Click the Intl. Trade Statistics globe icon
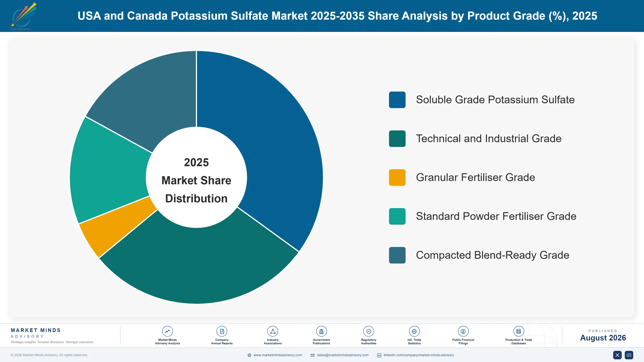The width and height of the screenshot is (644, 362). pyautogui.click(x=414, y=331)
